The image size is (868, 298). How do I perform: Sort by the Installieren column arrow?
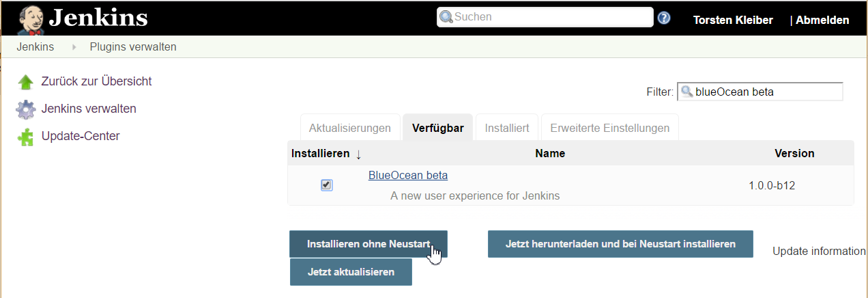359,154
